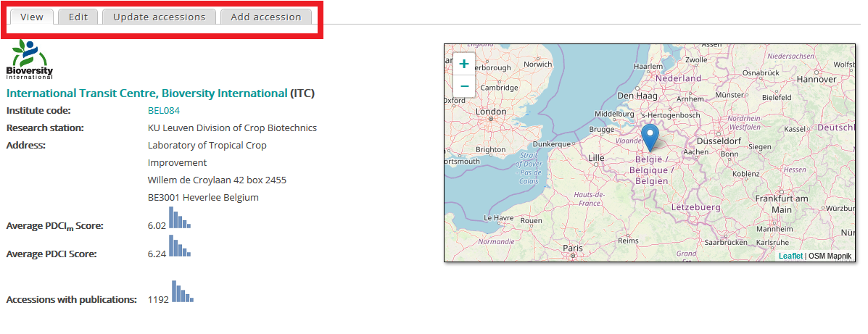Zoom out on the map
Viewport: 868px width, 334px height.
tap(464, 86)
